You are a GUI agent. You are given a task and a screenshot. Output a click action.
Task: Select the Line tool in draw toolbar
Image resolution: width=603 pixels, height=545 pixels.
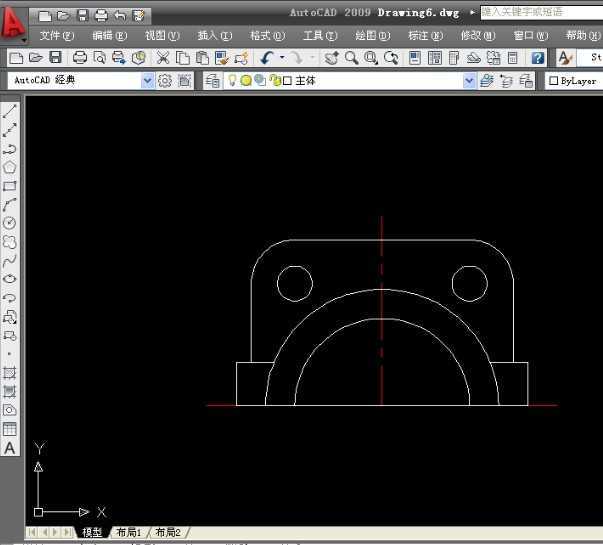pyautogui.click(x=10, y=111)
